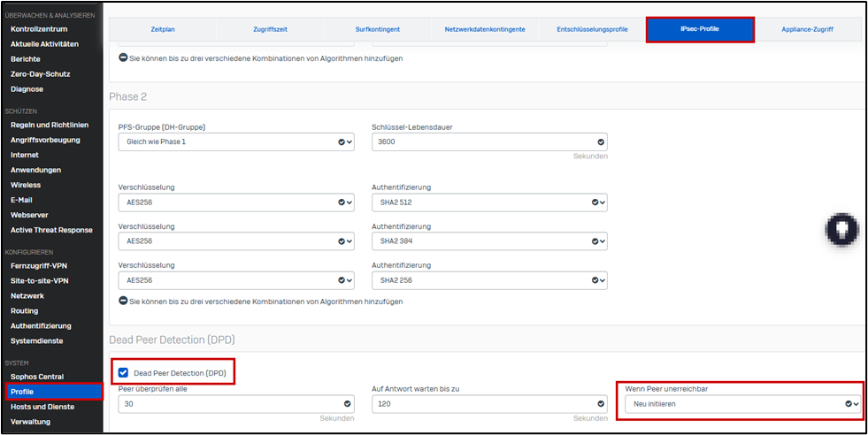868x435 pixels.
Task: Open Routing configuration
Action: (25, 310)
